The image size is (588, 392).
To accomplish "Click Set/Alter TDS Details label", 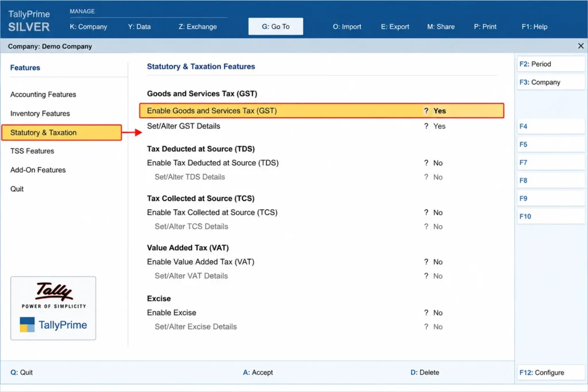I will click(189, 177).
